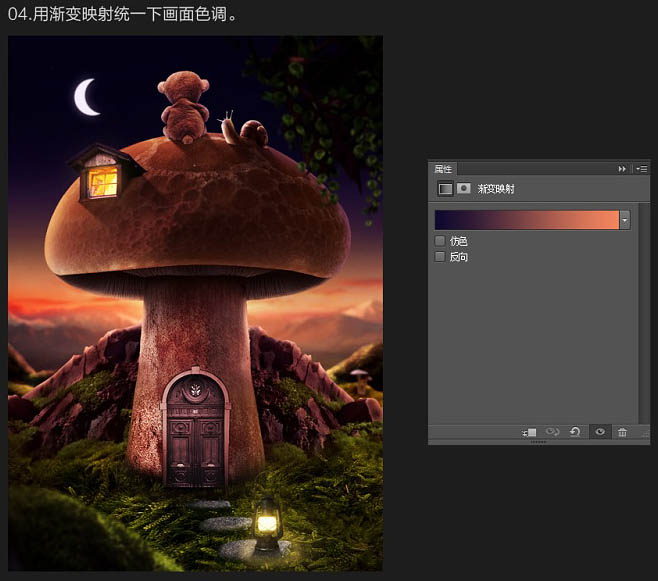Click the 仿色 label text

458,241
